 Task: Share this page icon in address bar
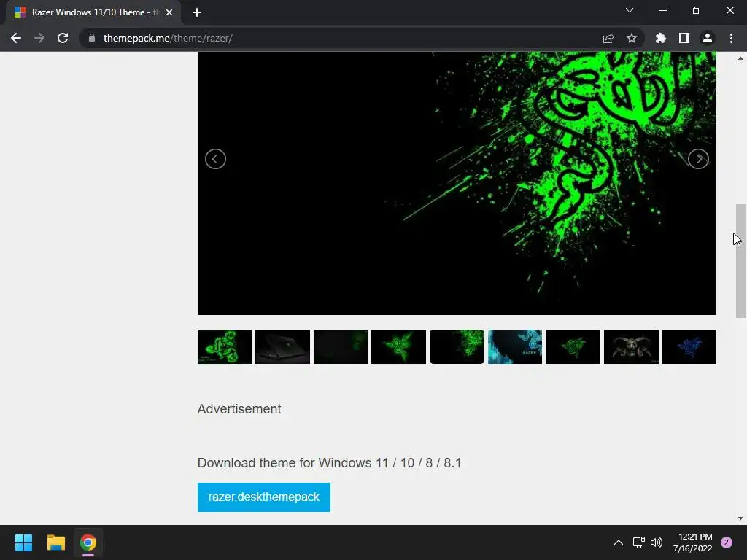pyautogui.click(x=608, y=38)
